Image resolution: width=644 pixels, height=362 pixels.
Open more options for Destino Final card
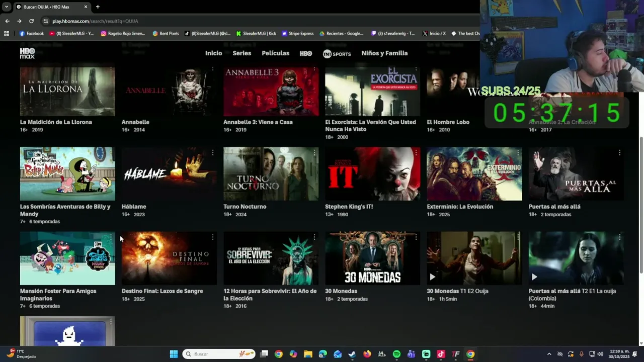212,237
